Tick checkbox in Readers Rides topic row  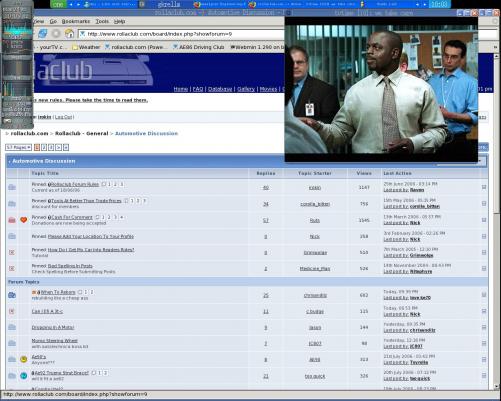pos(484,252)
